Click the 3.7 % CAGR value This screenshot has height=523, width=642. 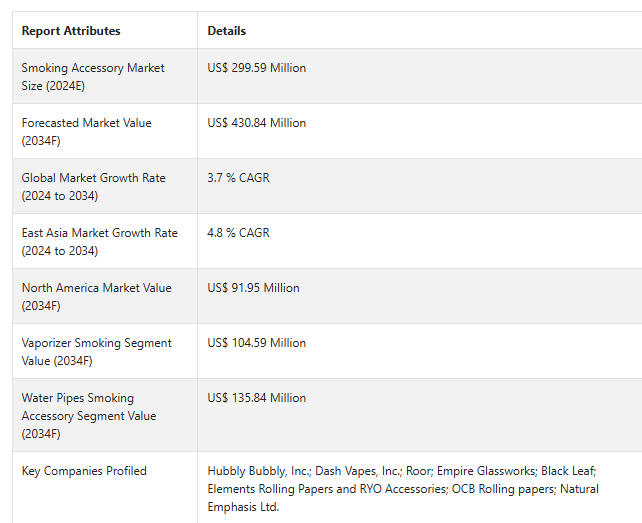[x=239, y=178]
